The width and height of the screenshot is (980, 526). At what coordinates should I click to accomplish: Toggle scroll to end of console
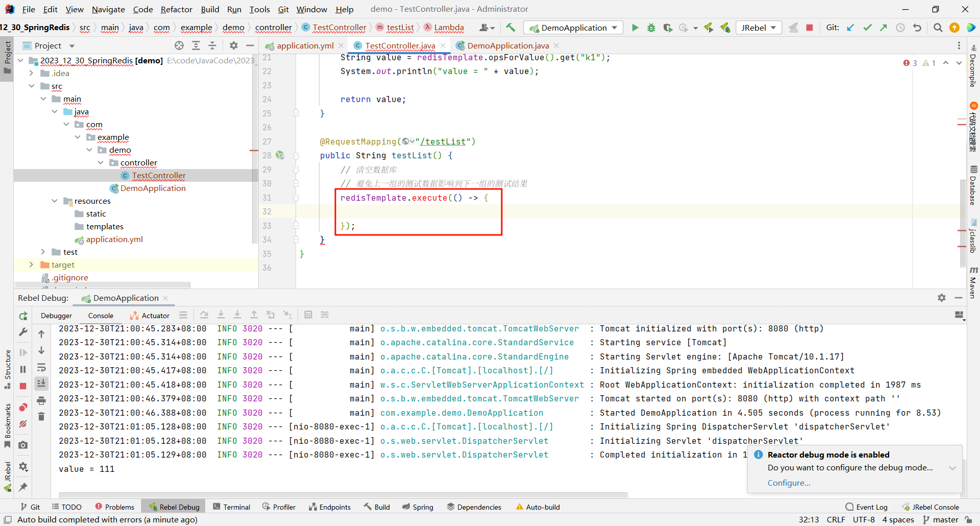tap(41, 384)
